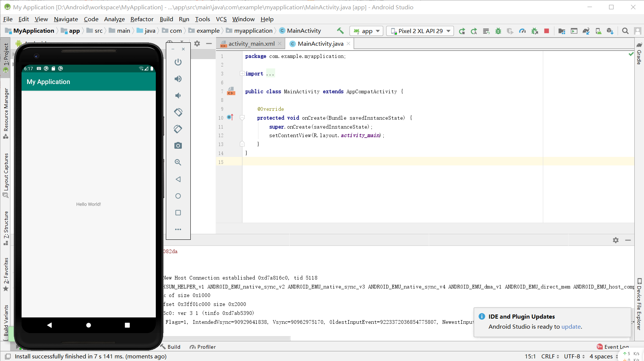Click MyApplication breadcrumb in navigation bar

pyautogui.click(x=30, y=31)
